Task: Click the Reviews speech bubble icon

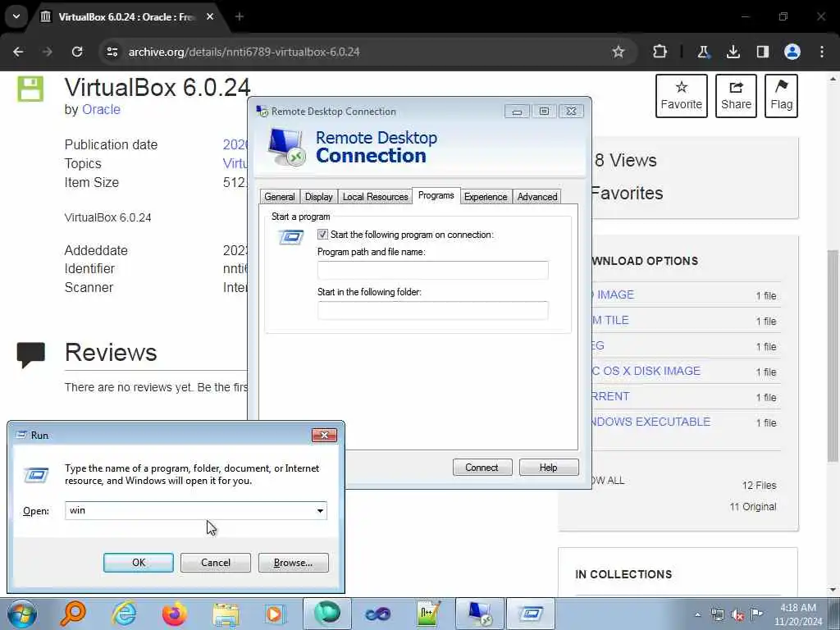Action: 30,354
